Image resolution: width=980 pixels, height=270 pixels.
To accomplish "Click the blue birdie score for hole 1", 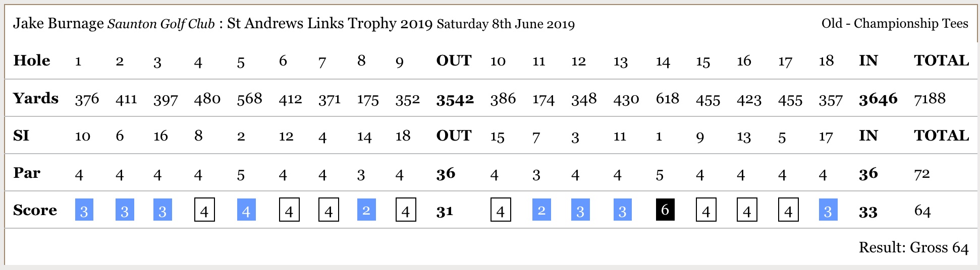I will pyautogui.click(x=84, y=210).
